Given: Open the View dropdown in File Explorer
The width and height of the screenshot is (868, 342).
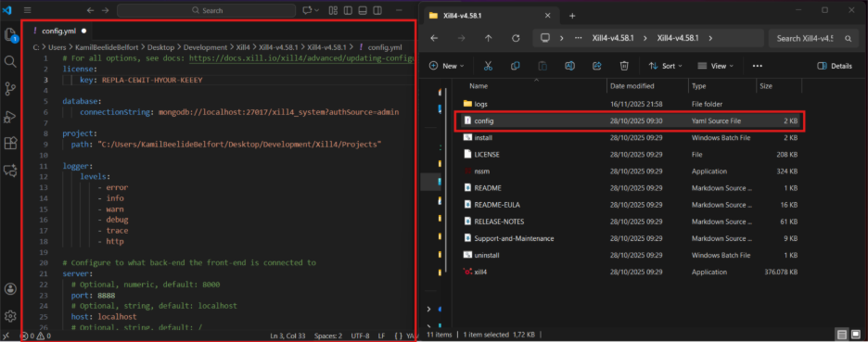Looking at the screenshot, I should click(x=715, y=66).
